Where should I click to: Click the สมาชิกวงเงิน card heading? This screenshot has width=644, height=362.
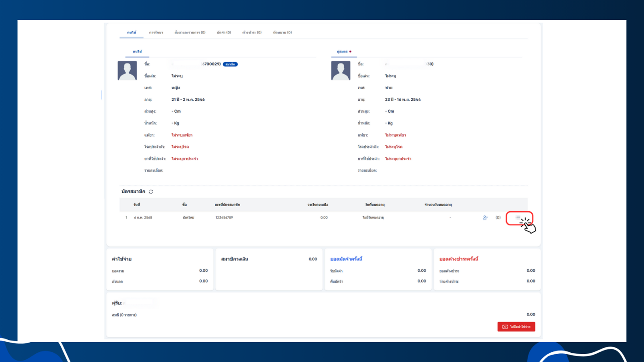click(x=235, y=259)
